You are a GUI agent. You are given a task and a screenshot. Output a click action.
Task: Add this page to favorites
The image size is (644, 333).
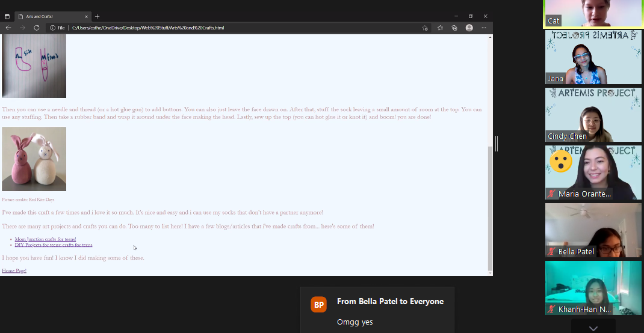pyautogui.click(x=425, y=28)
